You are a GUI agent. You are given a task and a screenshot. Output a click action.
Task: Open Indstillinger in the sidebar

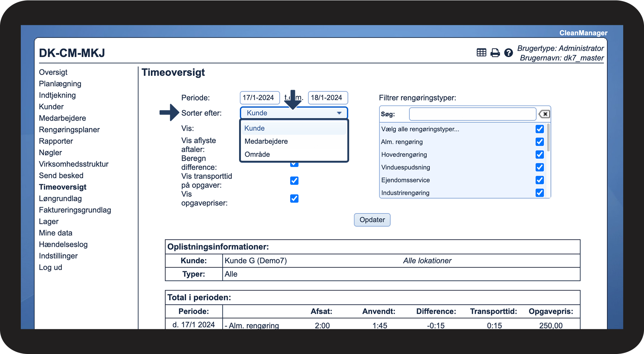58,256
